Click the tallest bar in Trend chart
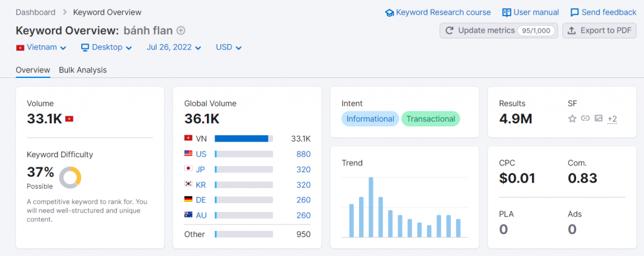 click(x=371, y=207)
